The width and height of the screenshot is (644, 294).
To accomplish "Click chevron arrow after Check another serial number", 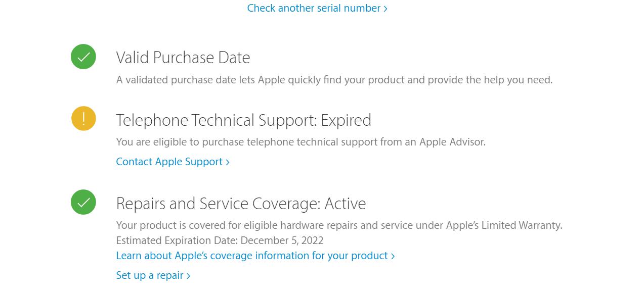I will click(385, 9).
